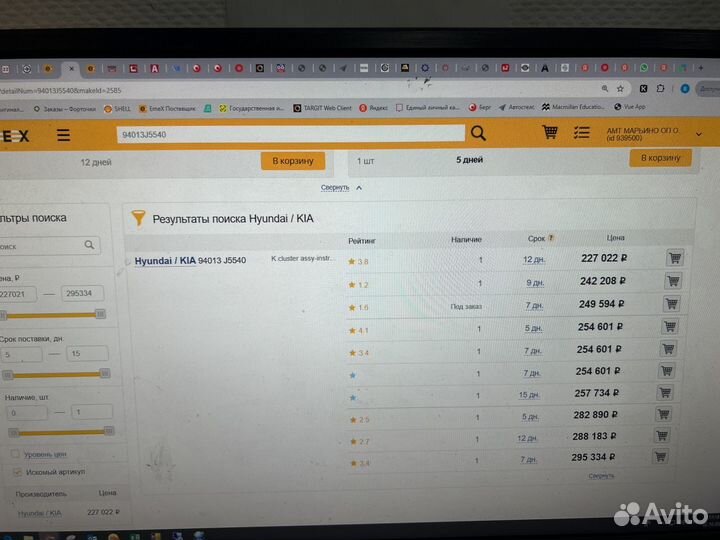720x540 pixels.
Task: Open the TARGIT Web Client bookmark
Action: point(322,108)
